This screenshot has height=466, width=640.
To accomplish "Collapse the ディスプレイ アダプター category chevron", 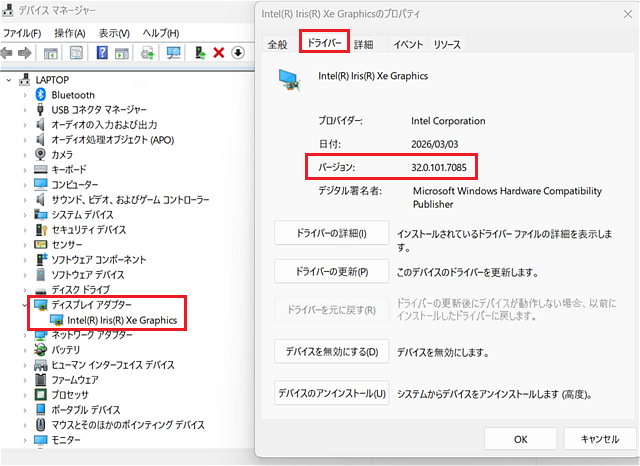I will pos(25,305).
